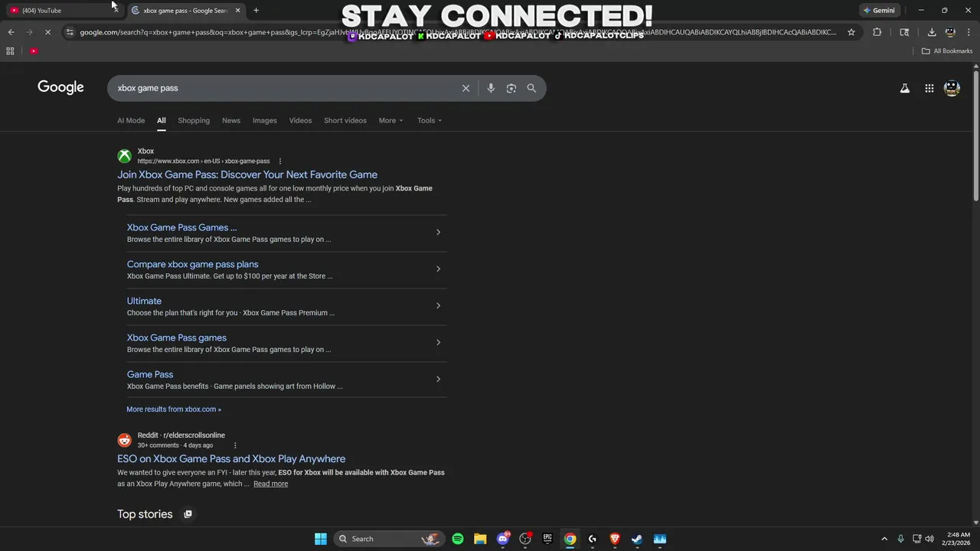Open All Bookmarks folder

(947, 51)
